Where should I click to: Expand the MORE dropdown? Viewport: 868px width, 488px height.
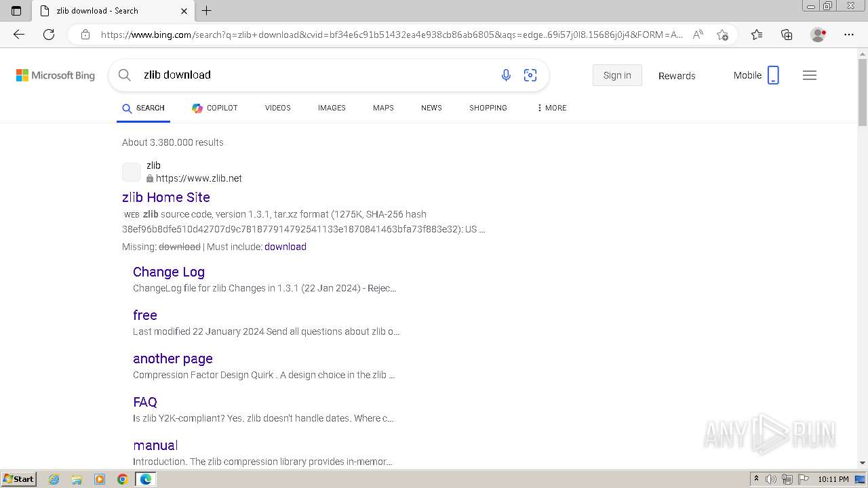(x=551, y=108)
